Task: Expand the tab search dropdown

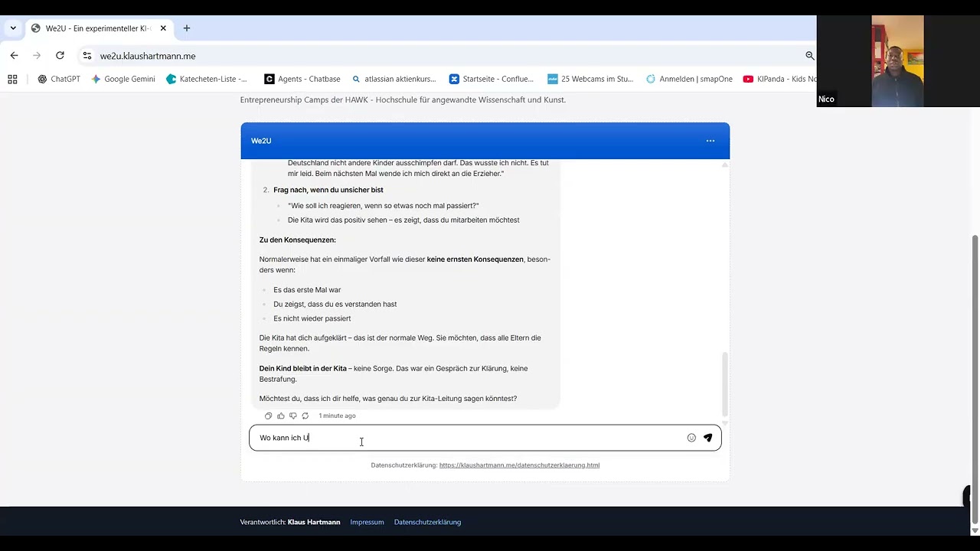Action: click(x=13, y=28)
